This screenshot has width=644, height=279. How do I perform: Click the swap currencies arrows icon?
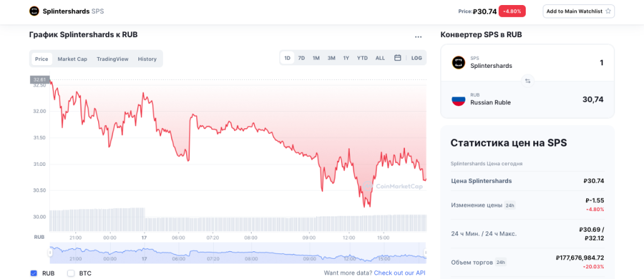coord(528,80)
